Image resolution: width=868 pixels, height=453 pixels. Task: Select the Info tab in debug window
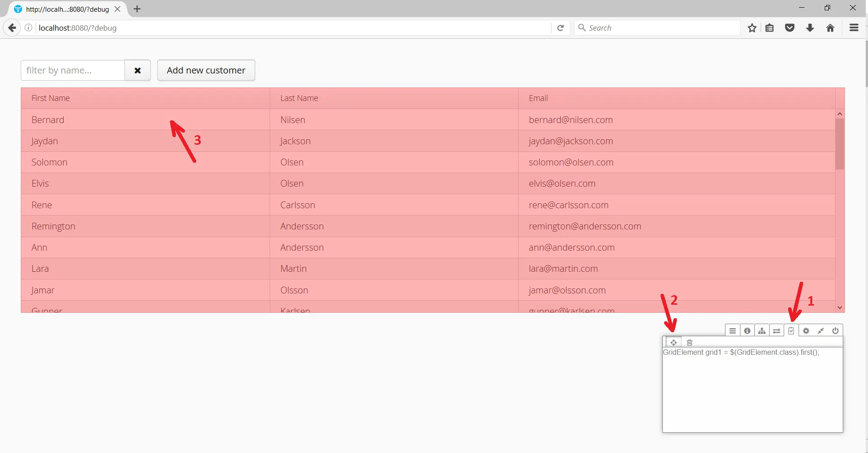click(x=747, y=330)
